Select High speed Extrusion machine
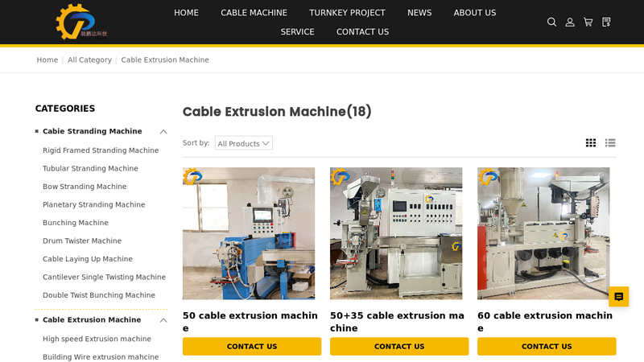This screenshot has height=362, width=644. pyautogui.click(x=97, y=339)
